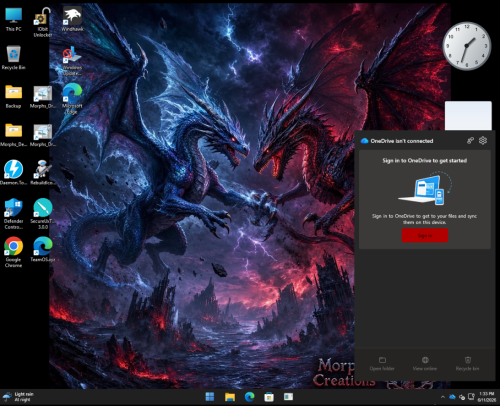Viewport: 500px width, 406px height.
Task: Select the Morphs_De... folder on the desktop
Action: (13, 135)
